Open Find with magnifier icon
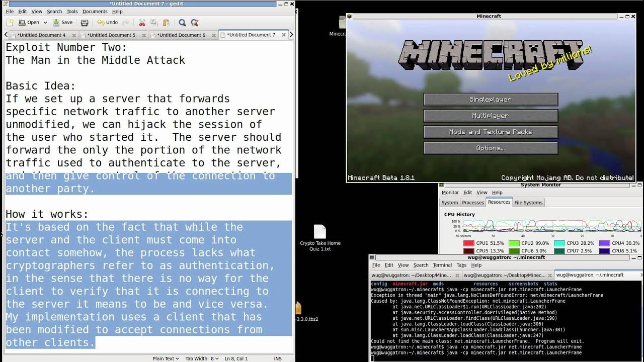This screenshot has width=644, height=362. pyautogui.click(x=182, y=23)
